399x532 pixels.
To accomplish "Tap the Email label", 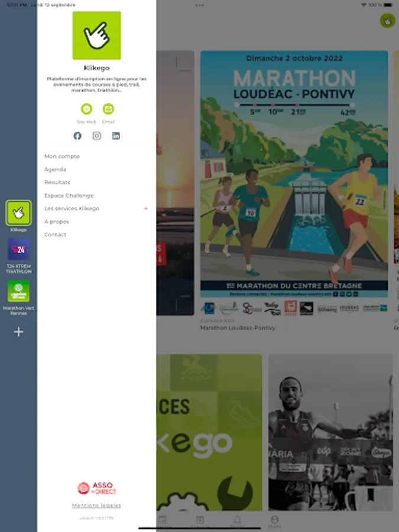I will coord(108,122).
